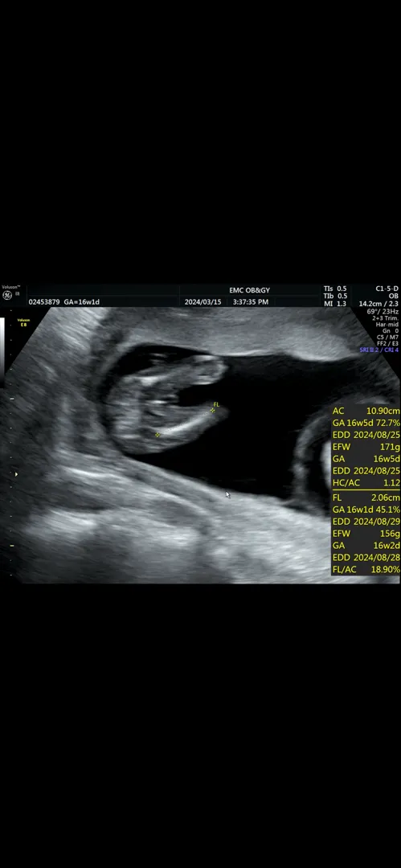401x868 pixels.
Task: Click the Har-mid harmonic setting
Action: (x=387, y=325)
